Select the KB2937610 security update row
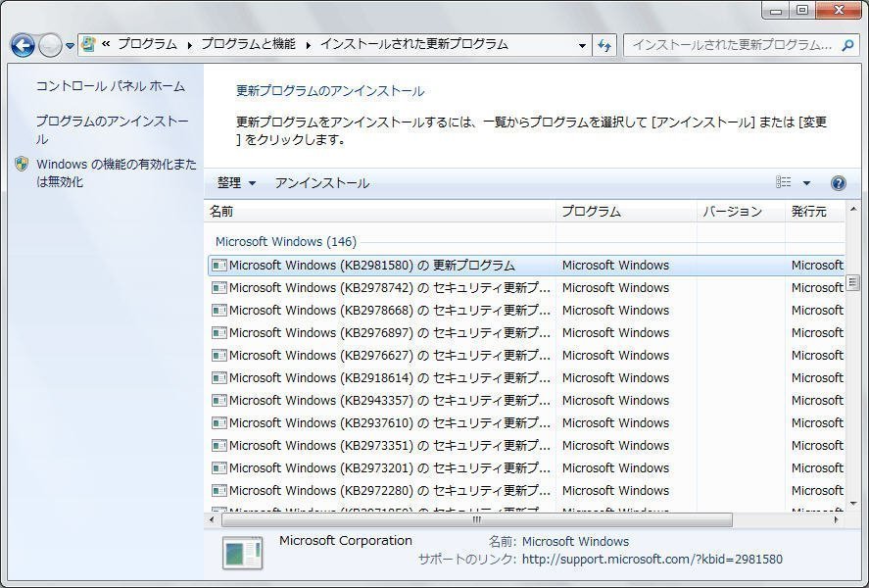This screenshot has width=869, height=588. [x=526, y=422]
